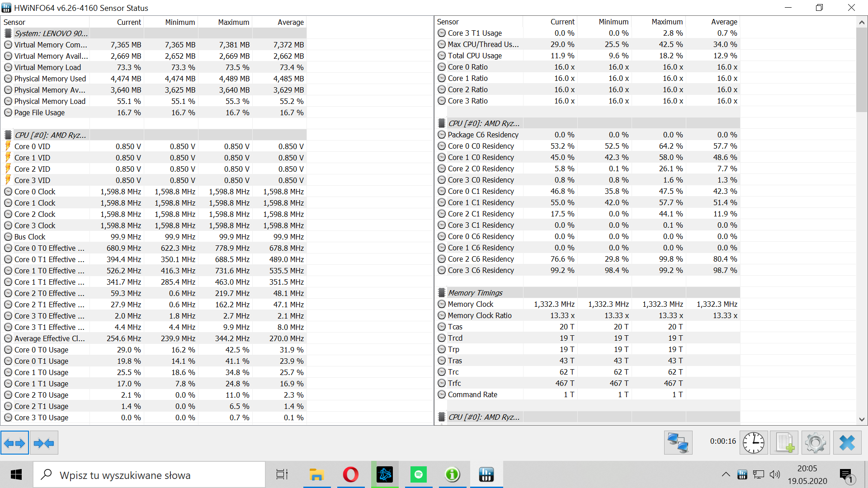The image size is (868, 488).
Task: Select the Memory Clock row
Action: 588,304
